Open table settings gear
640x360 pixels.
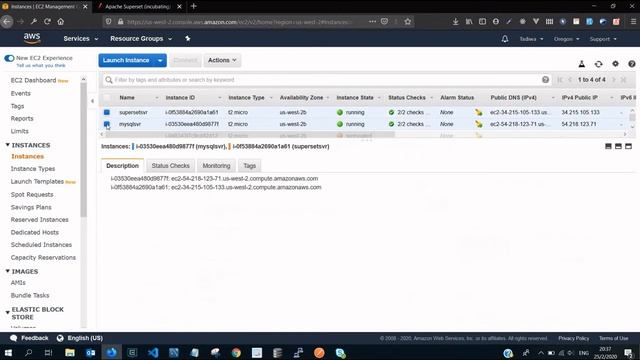[615, 64]
